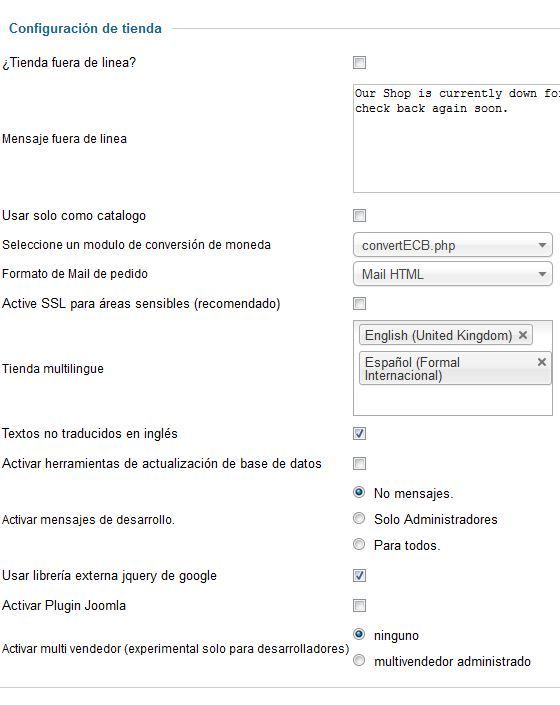Enable 'Activar Plugin Joomla' checkbox
560x705 pixels.
tap(360, 606)
